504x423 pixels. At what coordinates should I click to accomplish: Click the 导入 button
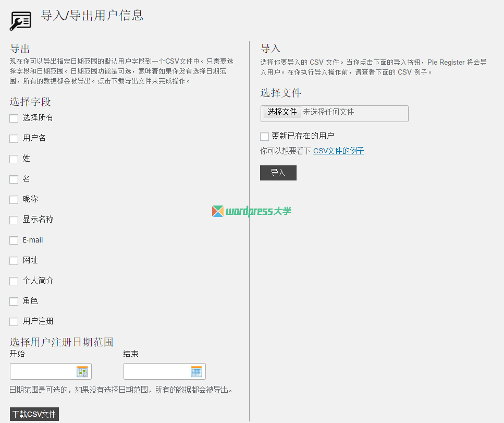click(278, 173)
